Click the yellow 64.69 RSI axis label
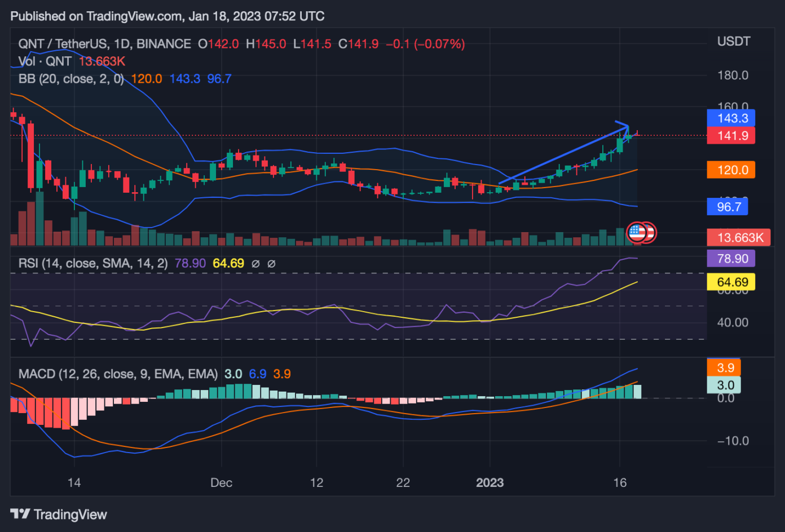Screen dimensions: 785x532 point(731,282)
